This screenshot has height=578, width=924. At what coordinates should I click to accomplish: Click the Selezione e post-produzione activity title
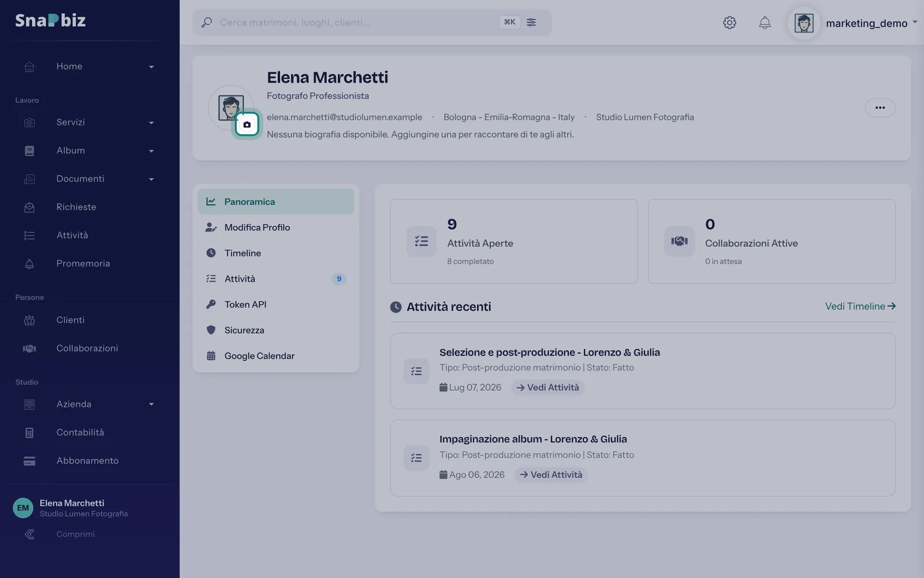point(550,353)
